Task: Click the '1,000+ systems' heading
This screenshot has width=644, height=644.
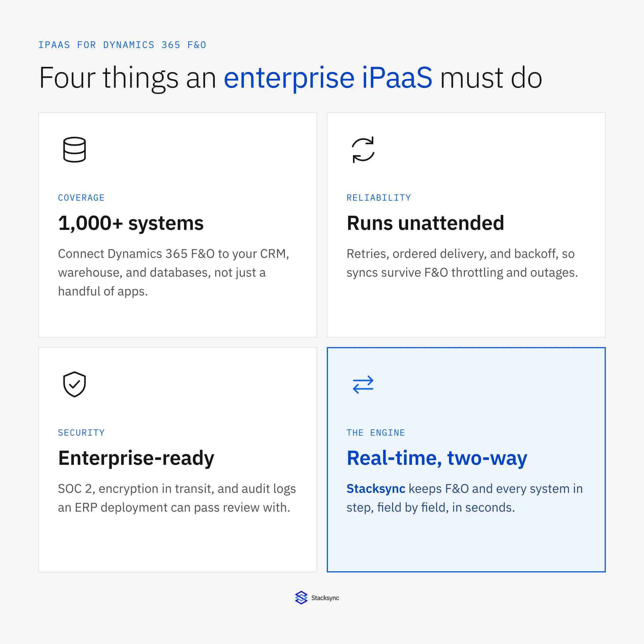Action: point(131,223)
